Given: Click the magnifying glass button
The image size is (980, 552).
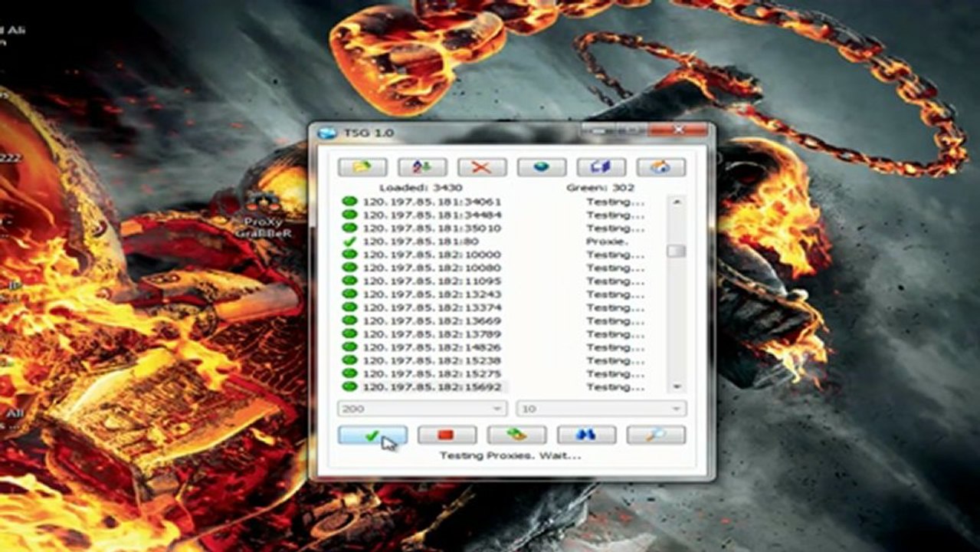Looking at the screenshot, I should tap(656, 435).
